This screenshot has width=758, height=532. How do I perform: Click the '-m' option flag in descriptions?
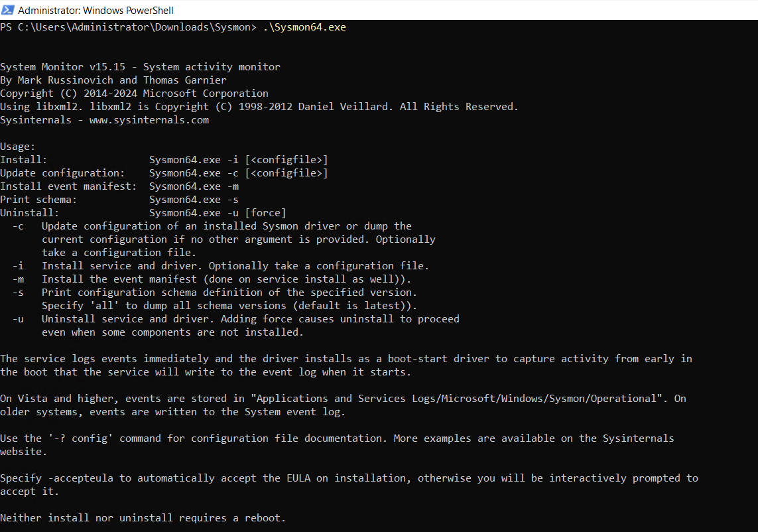click(18, 279)
